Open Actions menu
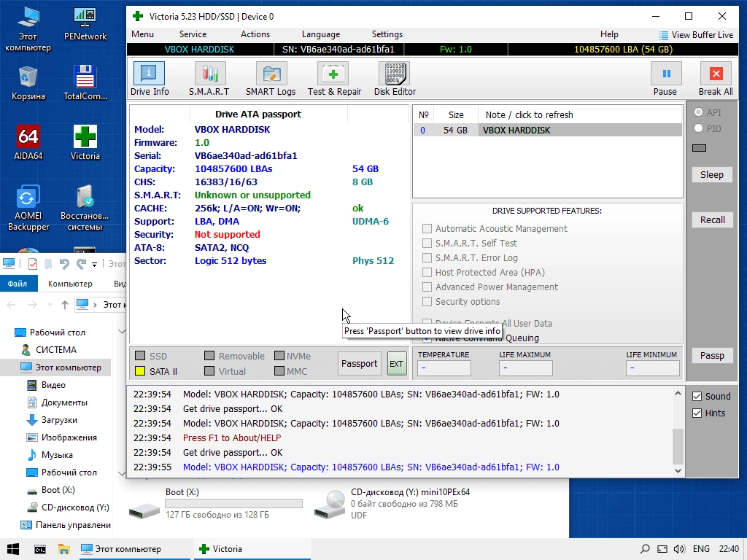The image size is (747, 560). click(x=255, y=34)
